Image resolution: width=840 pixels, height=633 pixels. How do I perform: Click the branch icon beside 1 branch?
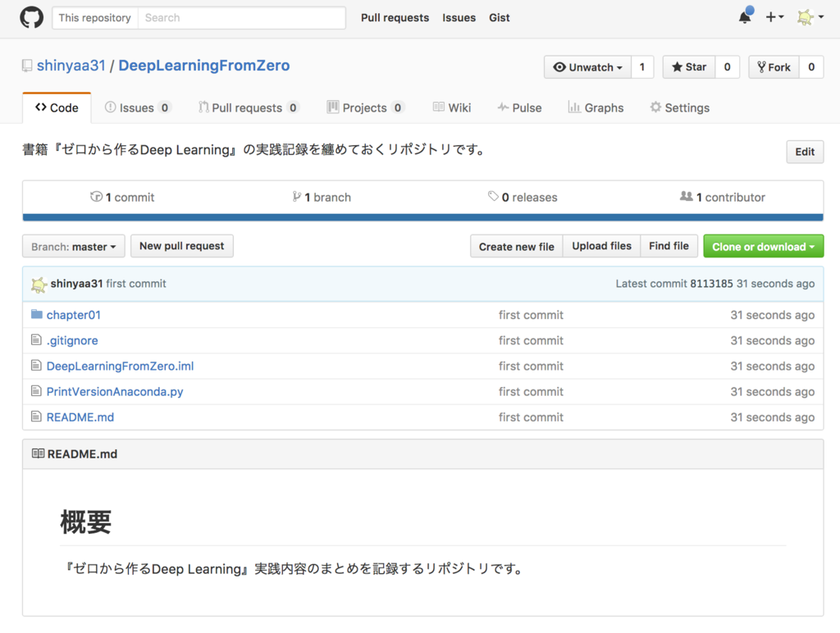point(297,197)
